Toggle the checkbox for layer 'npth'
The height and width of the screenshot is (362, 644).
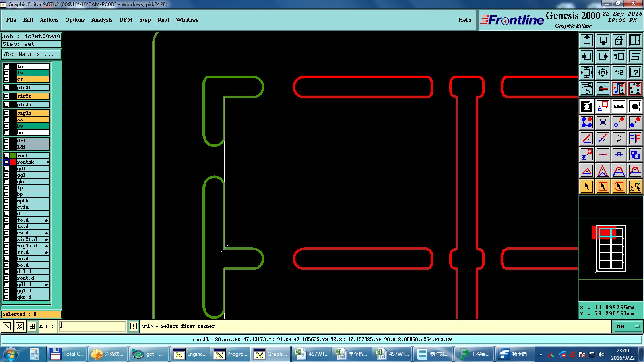pyautogui.click(x=6, y=201)
